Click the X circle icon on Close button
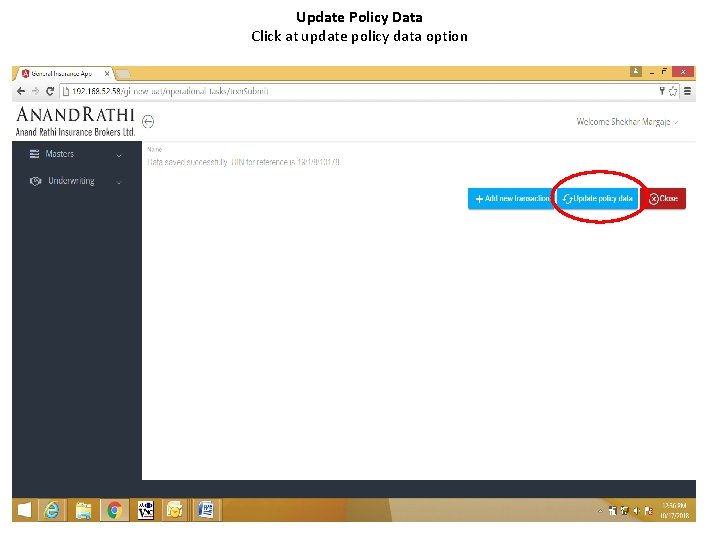Viewport: 720px width, 540px height. 653,199
